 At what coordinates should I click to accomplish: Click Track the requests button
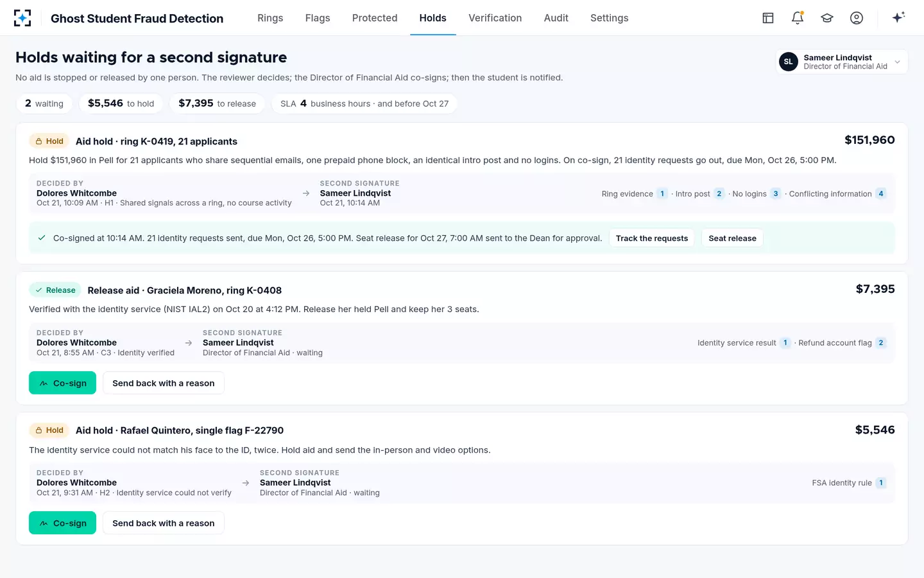point(652,238)
